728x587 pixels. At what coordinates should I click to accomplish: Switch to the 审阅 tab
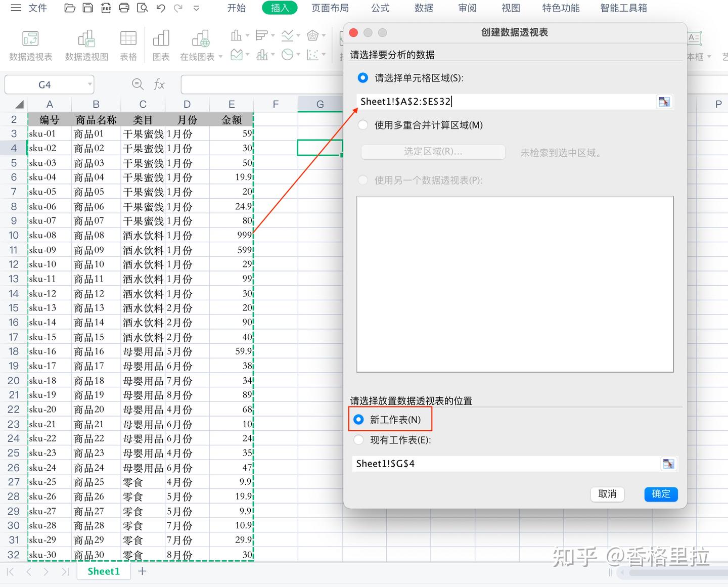point(467,8)
